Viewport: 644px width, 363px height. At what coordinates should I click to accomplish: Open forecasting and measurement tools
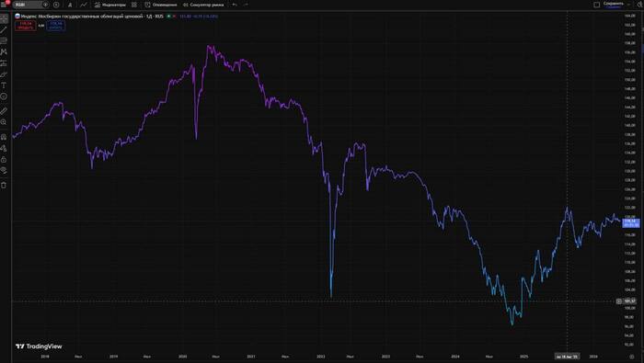[4, 63]
